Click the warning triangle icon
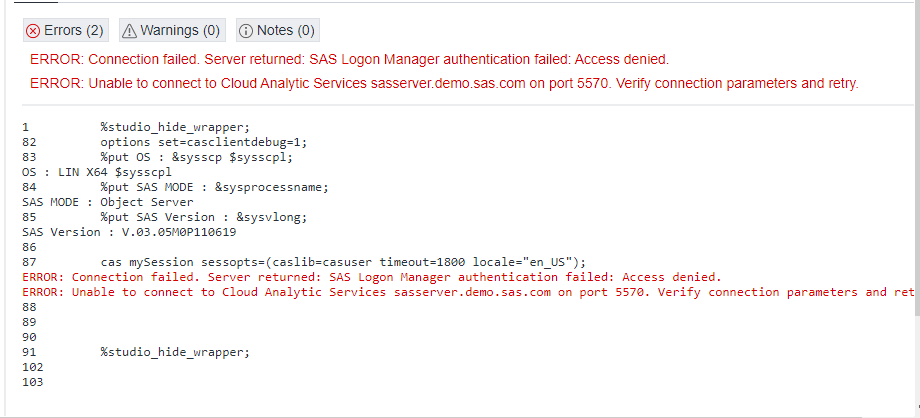 click(131, 31)
